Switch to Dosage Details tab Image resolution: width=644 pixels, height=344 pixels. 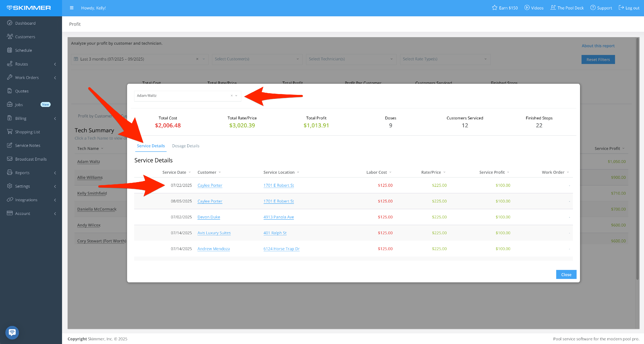pyautogui.click(x=185, y=146)
